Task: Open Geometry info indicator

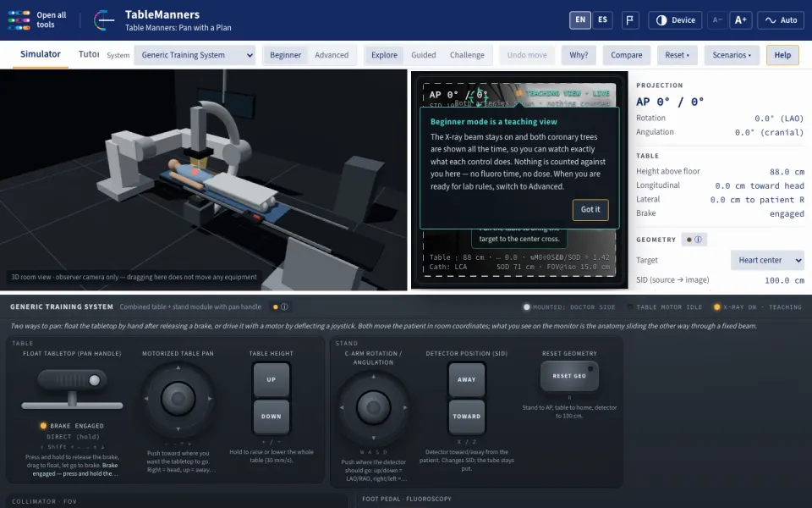Action: click(x=694, y=240)
